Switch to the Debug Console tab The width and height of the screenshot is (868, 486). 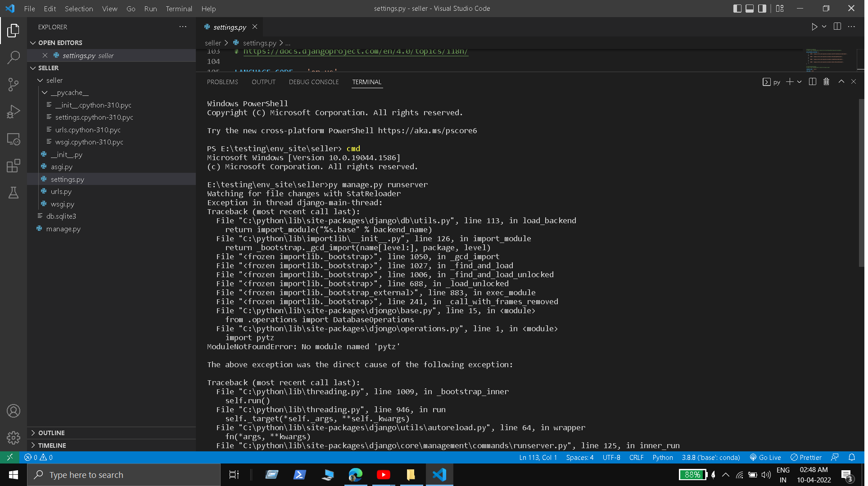(x=314, y=82)
